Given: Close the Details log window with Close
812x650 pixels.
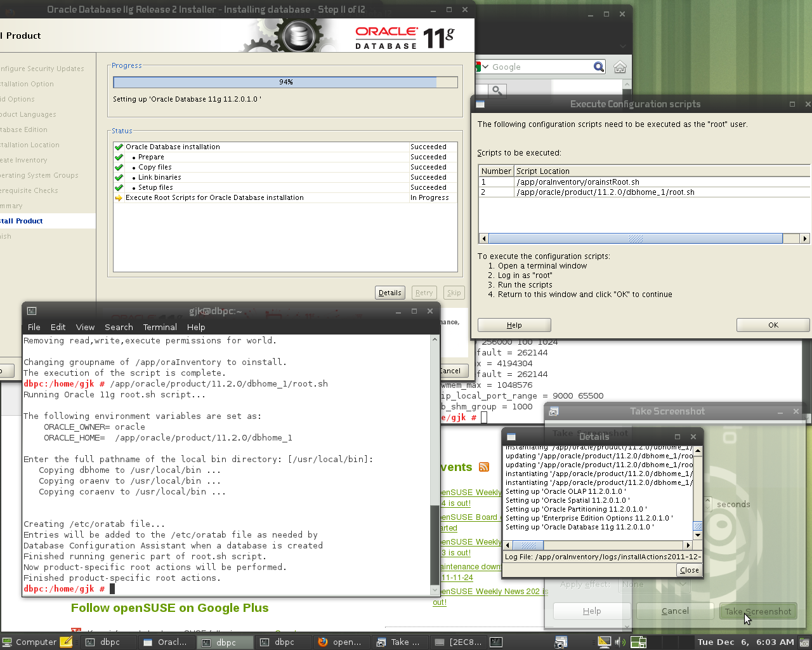Looking at the screenshot, I should click(x=689, y=570).
